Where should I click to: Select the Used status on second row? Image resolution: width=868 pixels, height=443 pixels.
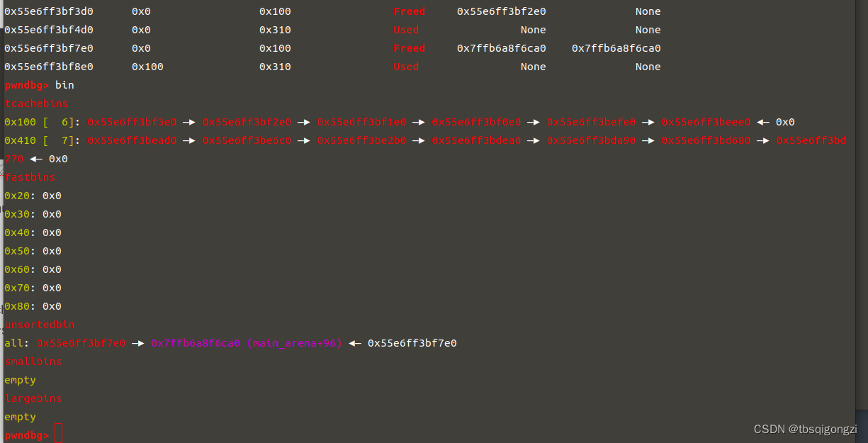[x=405, y=30]
